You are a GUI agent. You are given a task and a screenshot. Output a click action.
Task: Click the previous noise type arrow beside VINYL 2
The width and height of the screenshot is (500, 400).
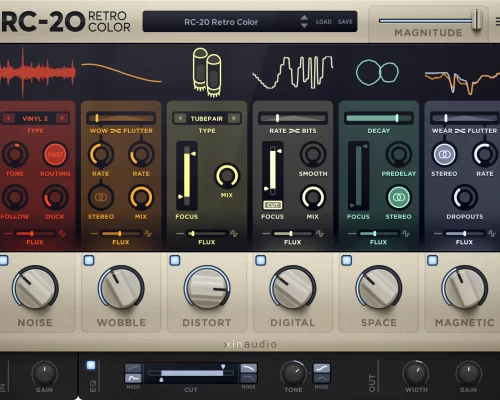(8, 118)
